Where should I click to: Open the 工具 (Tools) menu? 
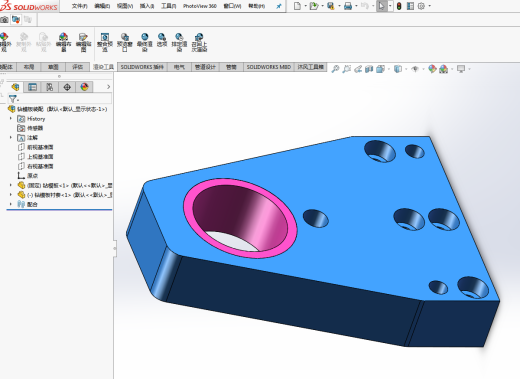[169, 6]
